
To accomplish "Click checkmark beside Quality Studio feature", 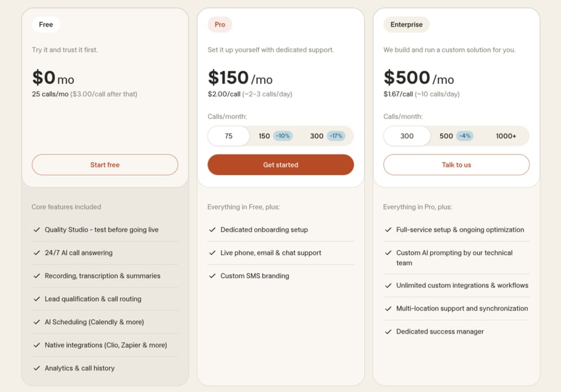I will tap(36, 230).
